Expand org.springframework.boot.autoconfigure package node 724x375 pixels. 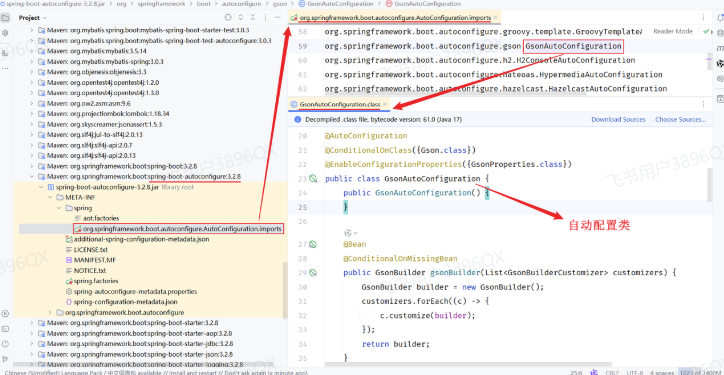pos(50,312)
